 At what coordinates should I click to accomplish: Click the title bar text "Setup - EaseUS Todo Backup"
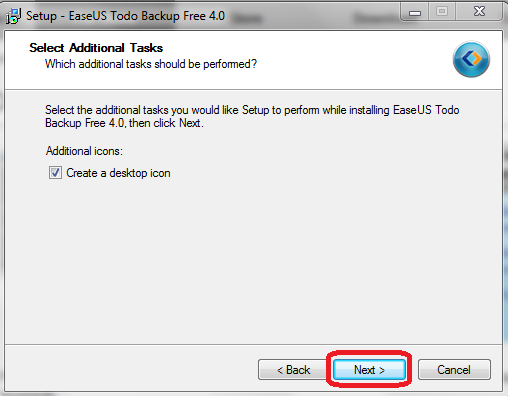[104, 16]
